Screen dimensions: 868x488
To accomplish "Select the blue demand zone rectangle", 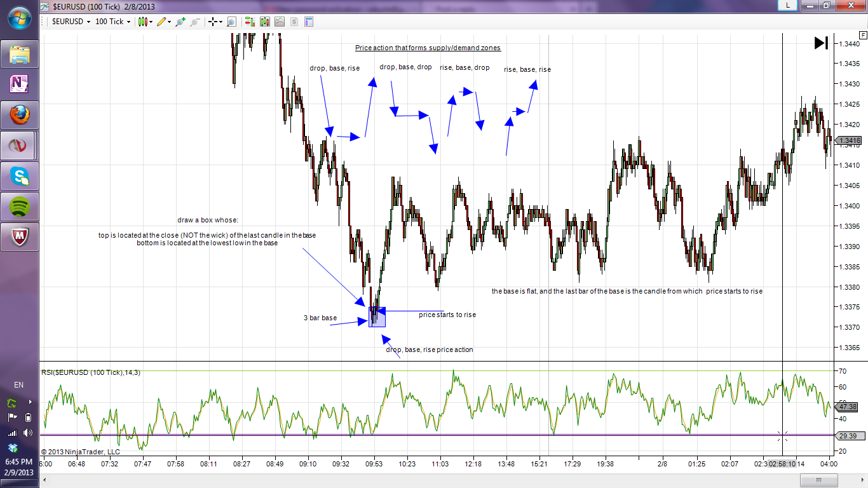I will (x=377, y=317).
